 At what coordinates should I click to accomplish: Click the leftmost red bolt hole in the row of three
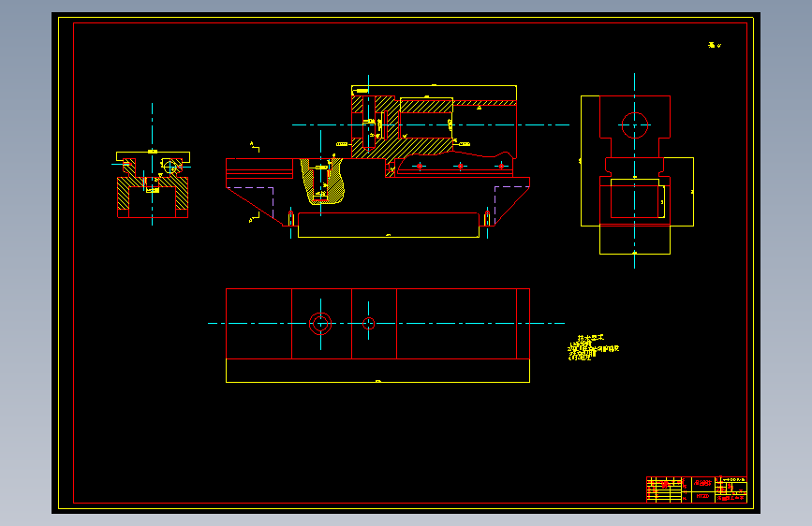[420, 167]
